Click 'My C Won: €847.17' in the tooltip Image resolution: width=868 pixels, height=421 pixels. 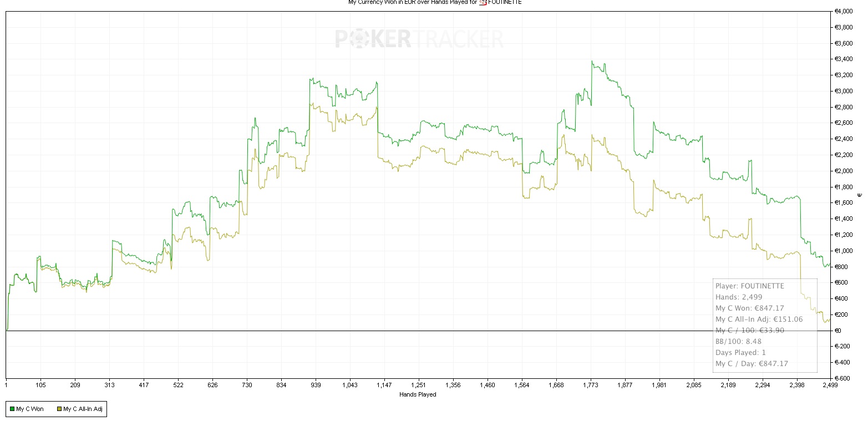[x=751, y=308]
